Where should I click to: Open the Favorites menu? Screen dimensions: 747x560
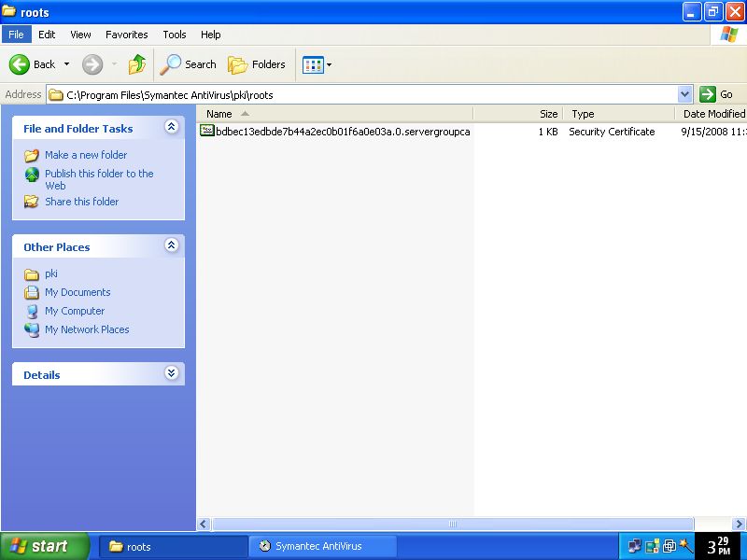click(x=127, y=35)
